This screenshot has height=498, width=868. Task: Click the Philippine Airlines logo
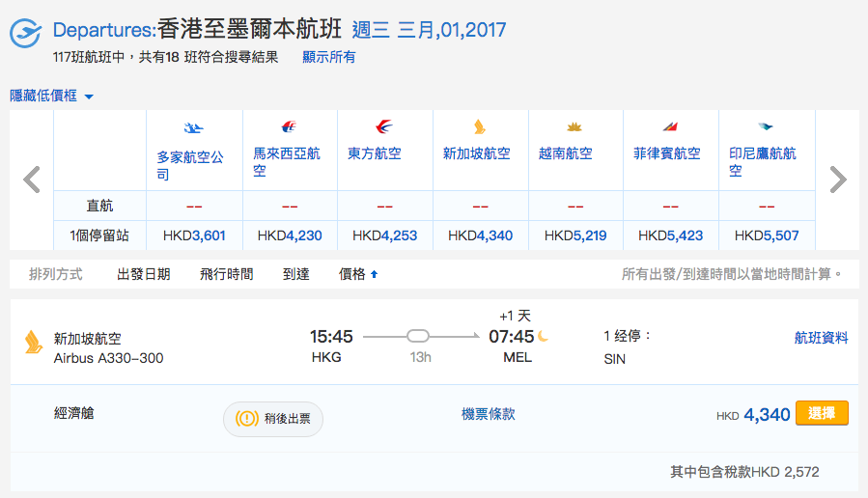(670, 126)
